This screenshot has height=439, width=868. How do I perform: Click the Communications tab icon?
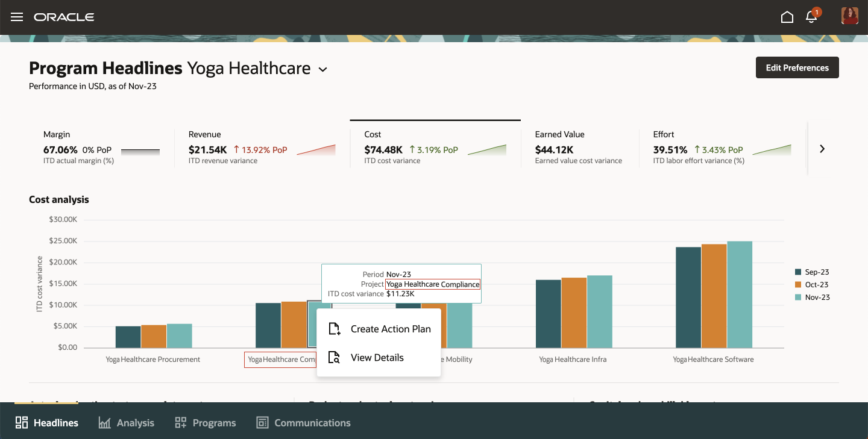tap(262, 423)
